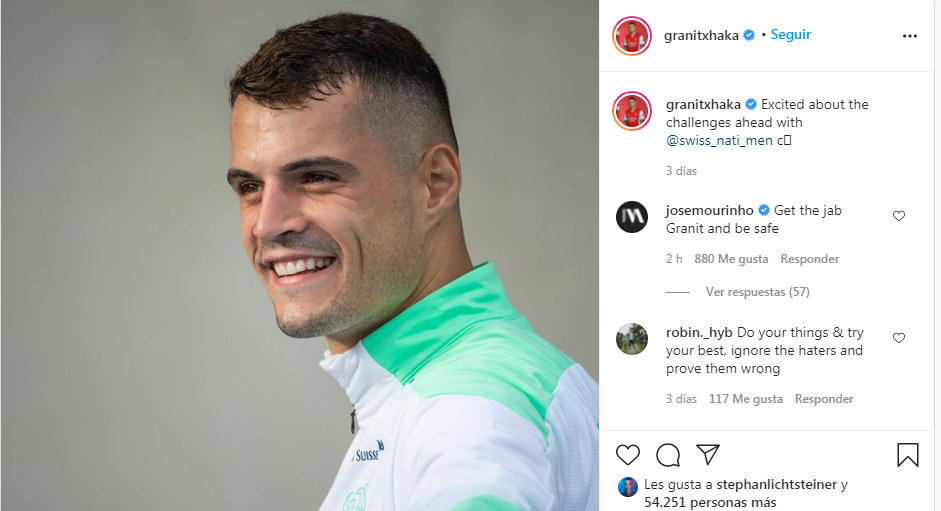This screenshot has height=511, width=941.
Task: Follow granitxhaka with Seguir
Action: [x=790, y=34]
